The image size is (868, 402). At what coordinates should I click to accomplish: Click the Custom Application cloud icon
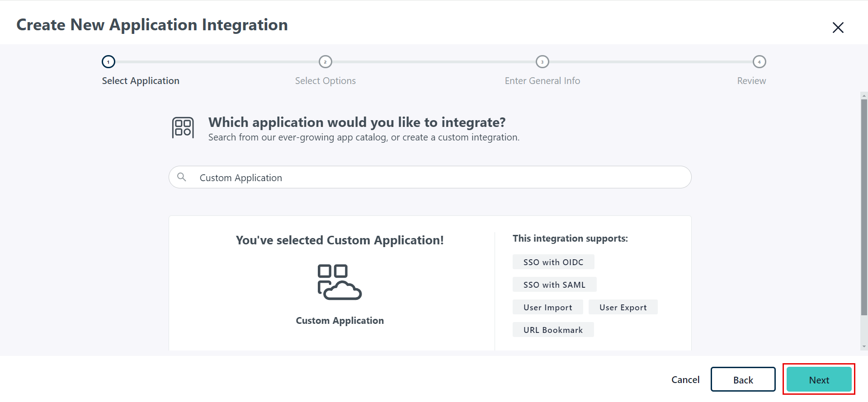(340, 282)
